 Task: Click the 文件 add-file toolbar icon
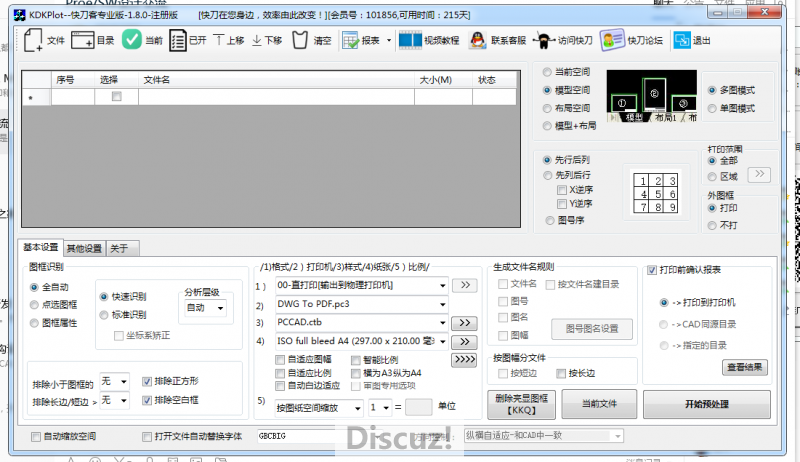(x=33, y=40)
